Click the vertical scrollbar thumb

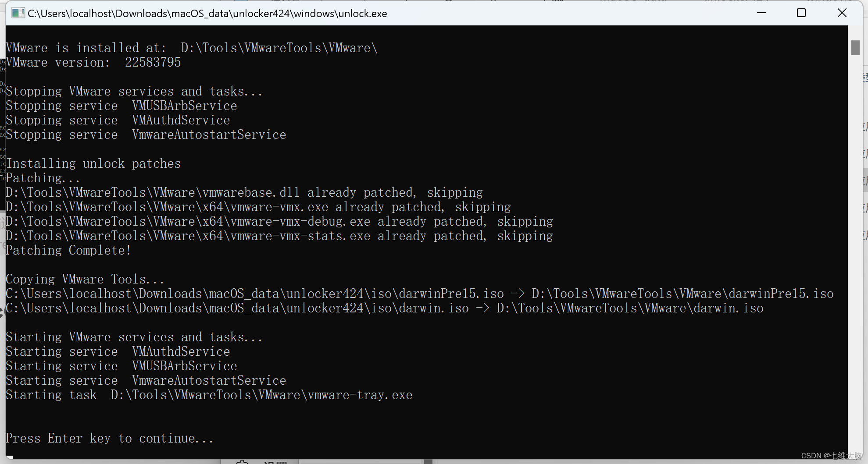855,48
